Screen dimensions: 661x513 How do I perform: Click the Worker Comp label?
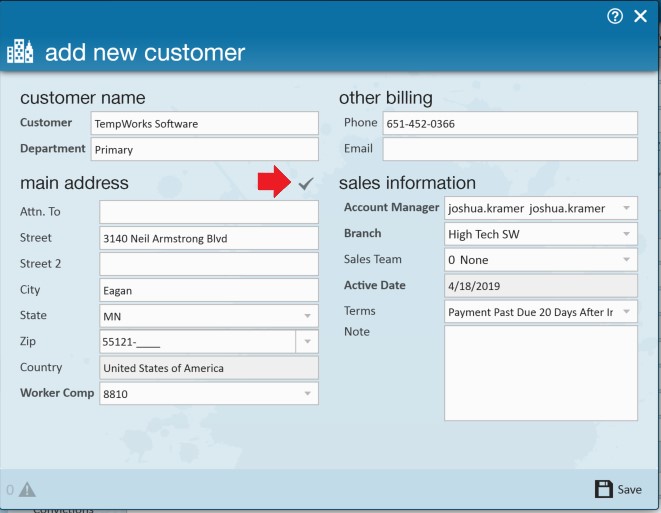(57, 393)
